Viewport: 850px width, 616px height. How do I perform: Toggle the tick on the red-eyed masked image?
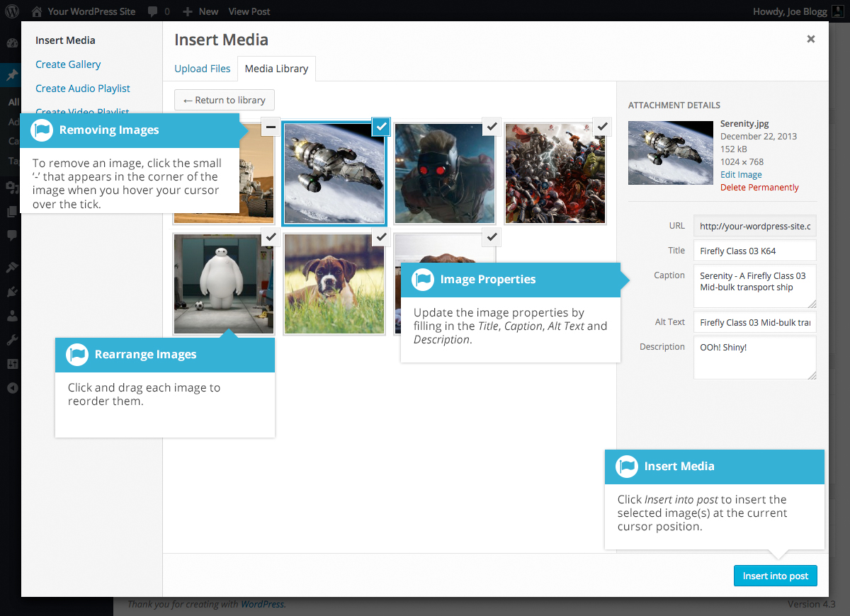point(492,127)
